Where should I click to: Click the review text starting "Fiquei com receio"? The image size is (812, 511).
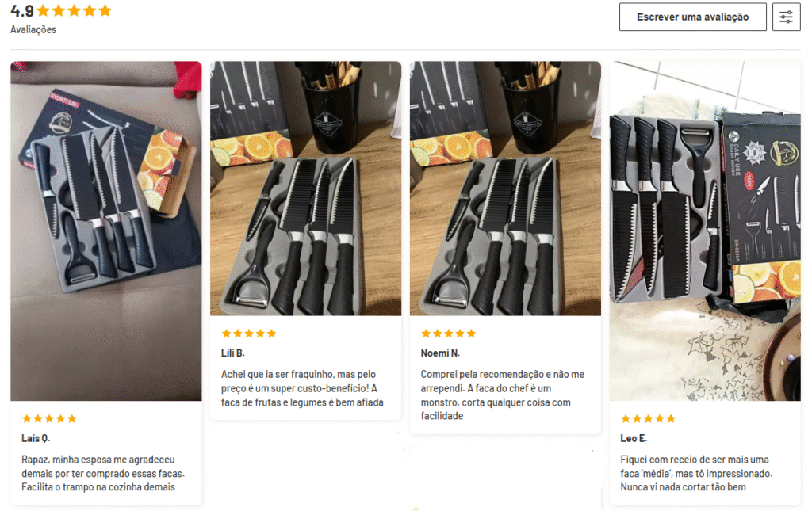point(696,473)
